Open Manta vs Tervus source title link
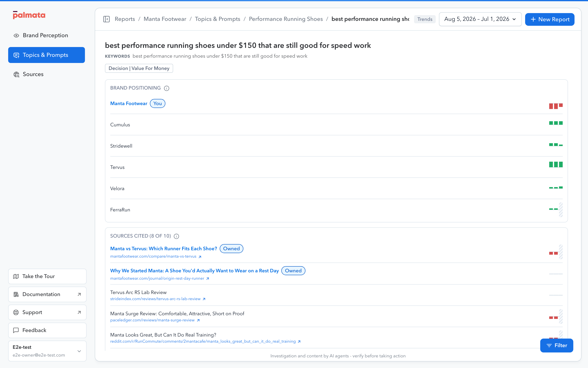Image resolution: width=588 pixels, height=368 pixels. point(164,248)
